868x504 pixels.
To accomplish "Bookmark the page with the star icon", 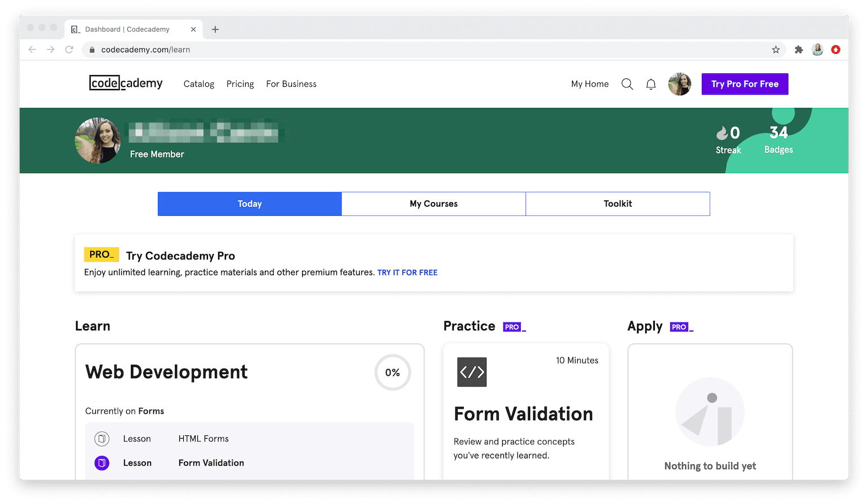I will tap(776, 50).
